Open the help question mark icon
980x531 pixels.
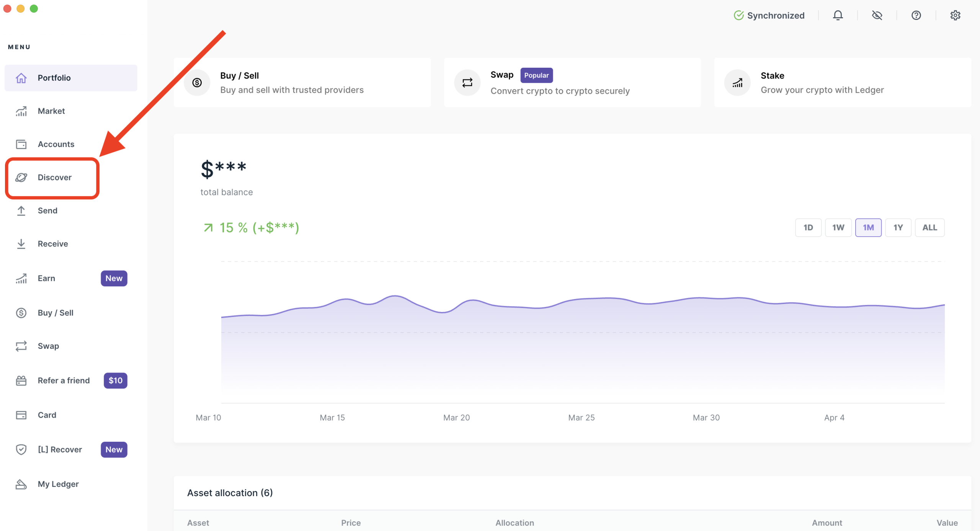pyautogui.click(x=916, y=15)
